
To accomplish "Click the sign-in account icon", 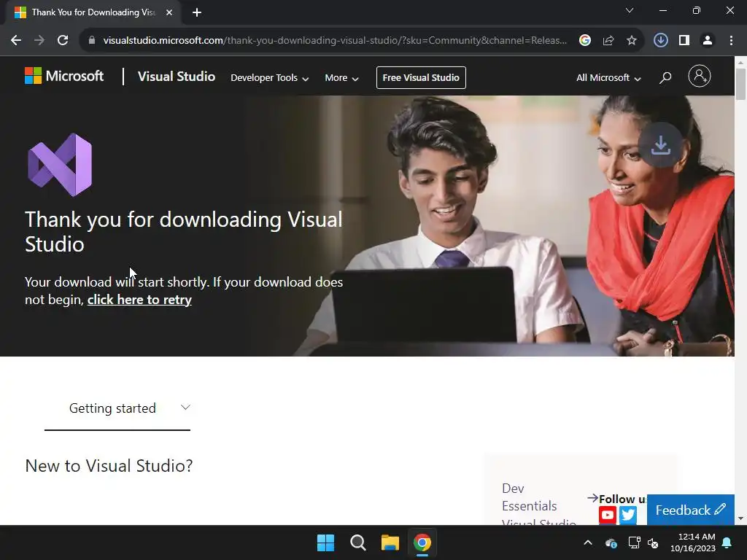I will pyautogui.click(x=700, y=76).
